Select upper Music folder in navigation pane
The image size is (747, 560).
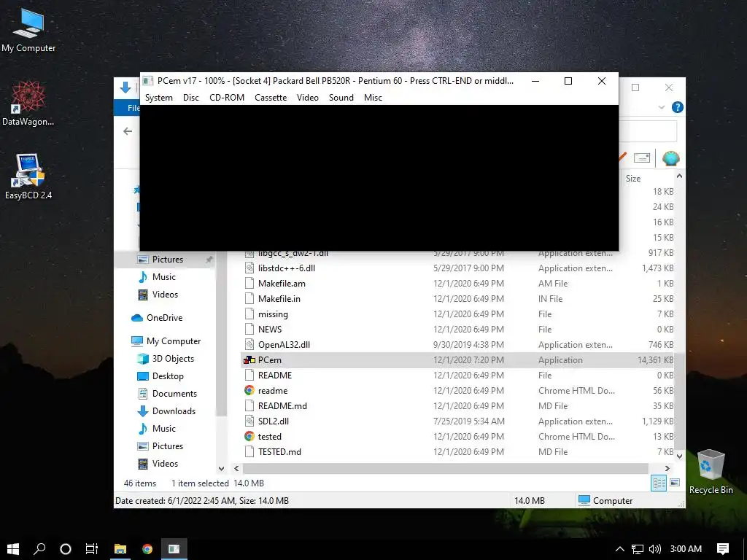pyautogui.click(x=164, y=277)
